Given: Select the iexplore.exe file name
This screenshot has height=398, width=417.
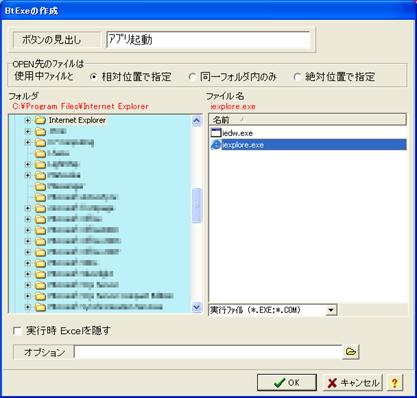Looking at the screenshot, I should (x=243, y=145).
